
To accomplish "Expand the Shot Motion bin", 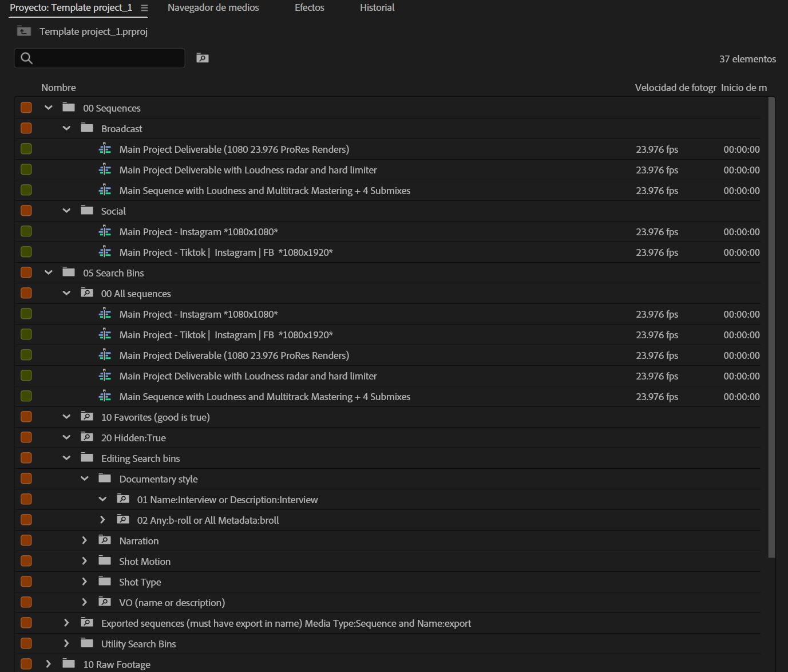I will tap(84, 561).
